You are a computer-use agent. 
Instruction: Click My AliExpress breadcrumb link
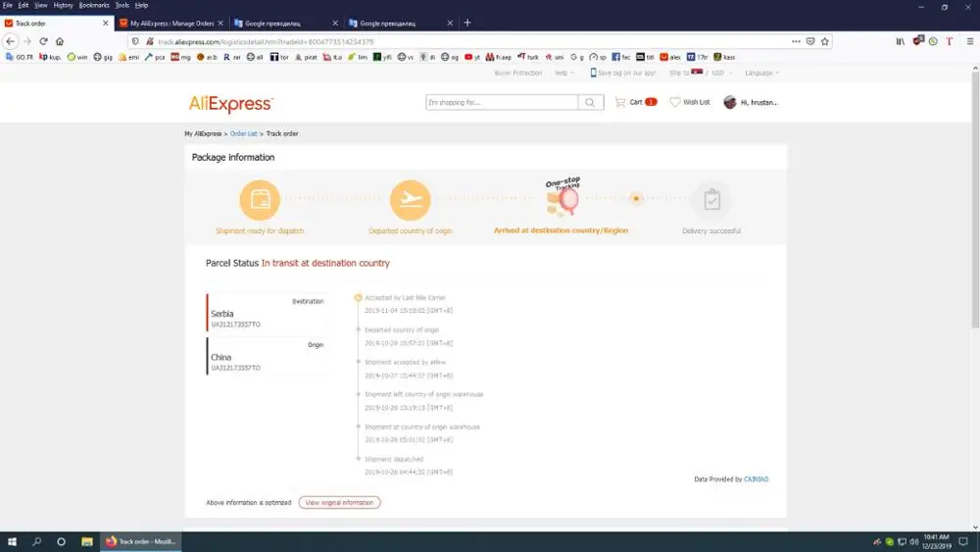[x=203, y=133]
